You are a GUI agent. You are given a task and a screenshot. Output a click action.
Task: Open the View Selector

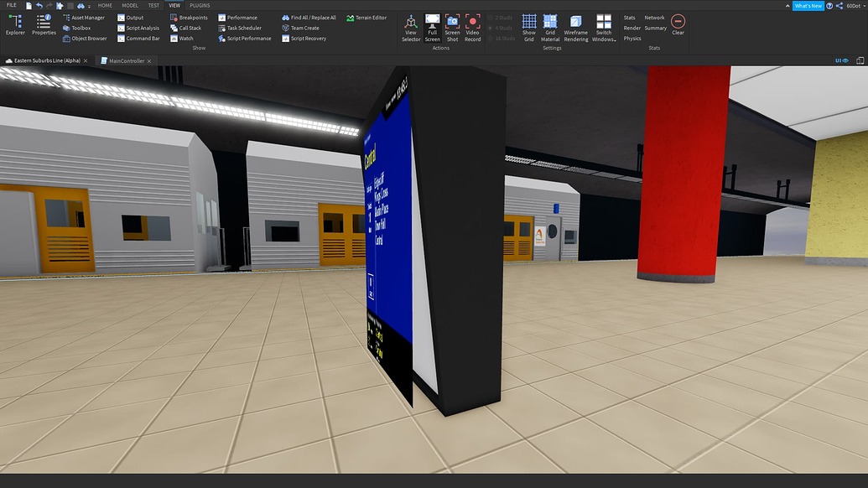410,25
